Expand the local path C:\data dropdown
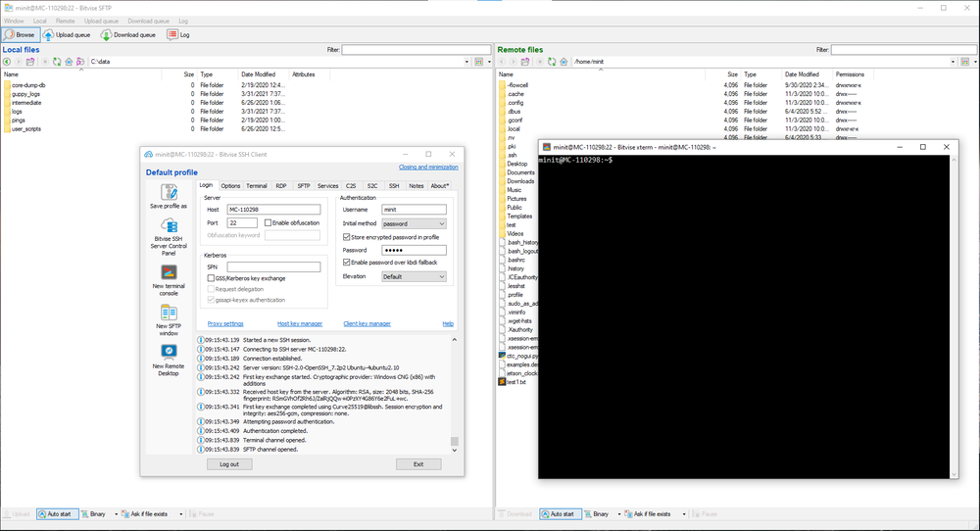The width and height of the screenshot is (980, 531). 467,62
